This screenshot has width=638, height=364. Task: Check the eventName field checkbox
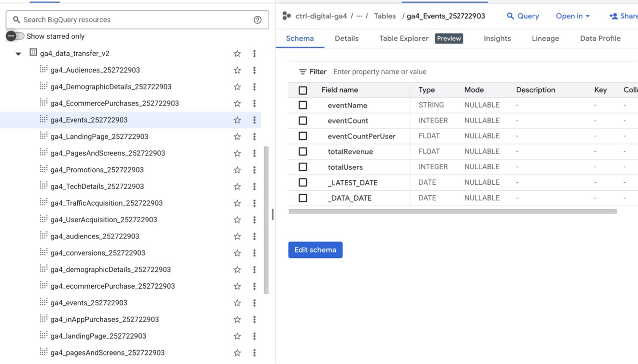point(303,105)
